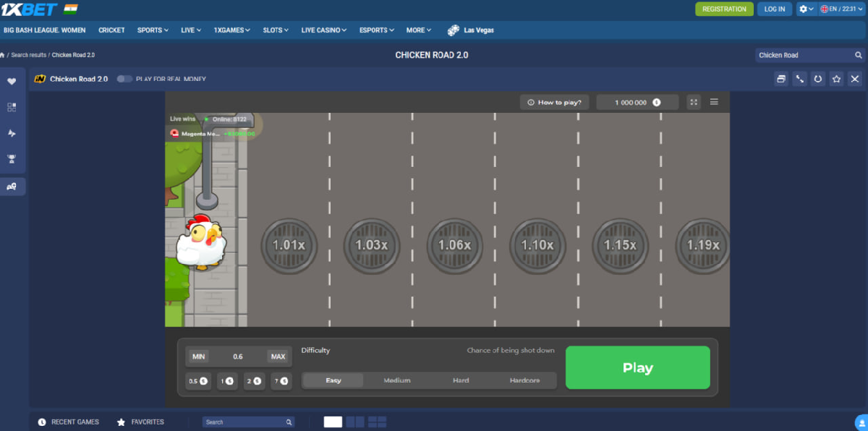Viewport: 868px width, 431px height.
Task: Select CRICKET in the top menu
Action: 111,30
